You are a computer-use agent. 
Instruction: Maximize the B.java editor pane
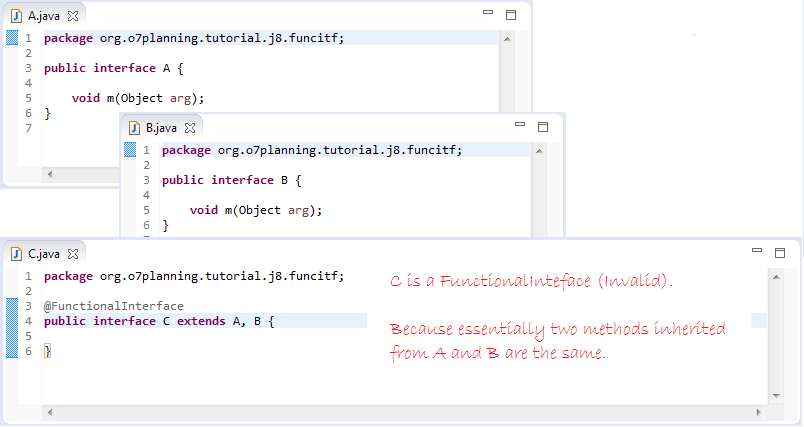(543, 127)
